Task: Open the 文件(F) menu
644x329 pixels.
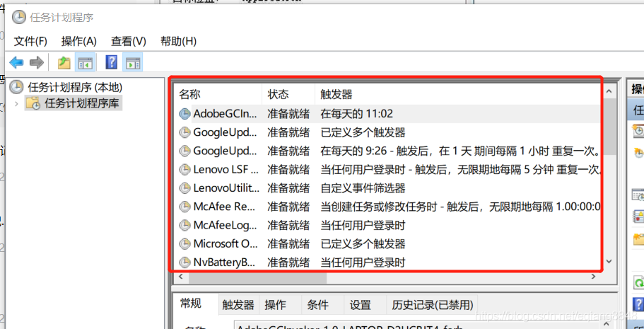Action: [30, 41]
